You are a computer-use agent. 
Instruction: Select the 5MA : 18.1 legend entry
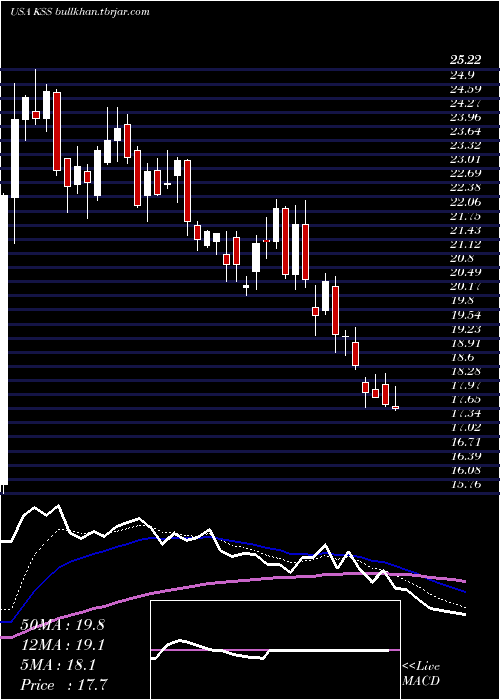(58, 665)
